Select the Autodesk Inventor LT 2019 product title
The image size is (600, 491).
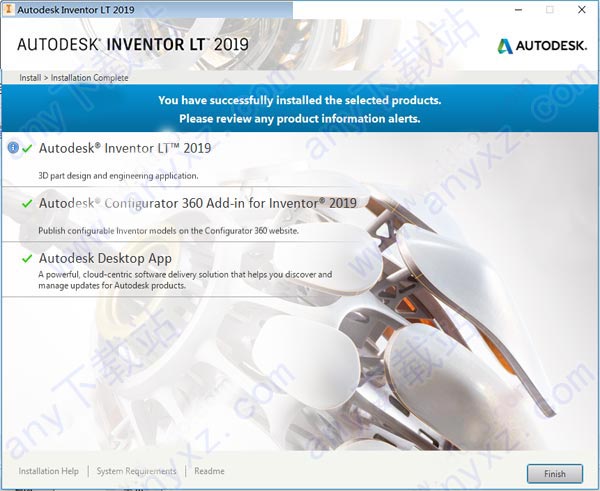point(125,148)
